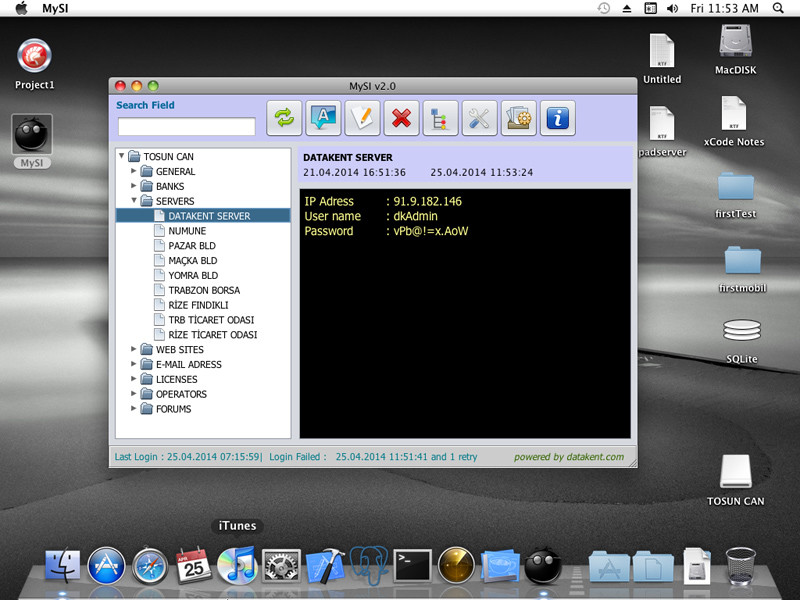Open the MySI menu in menu bar
Viewport: 800px width, 600px height.
click(55, 8)
